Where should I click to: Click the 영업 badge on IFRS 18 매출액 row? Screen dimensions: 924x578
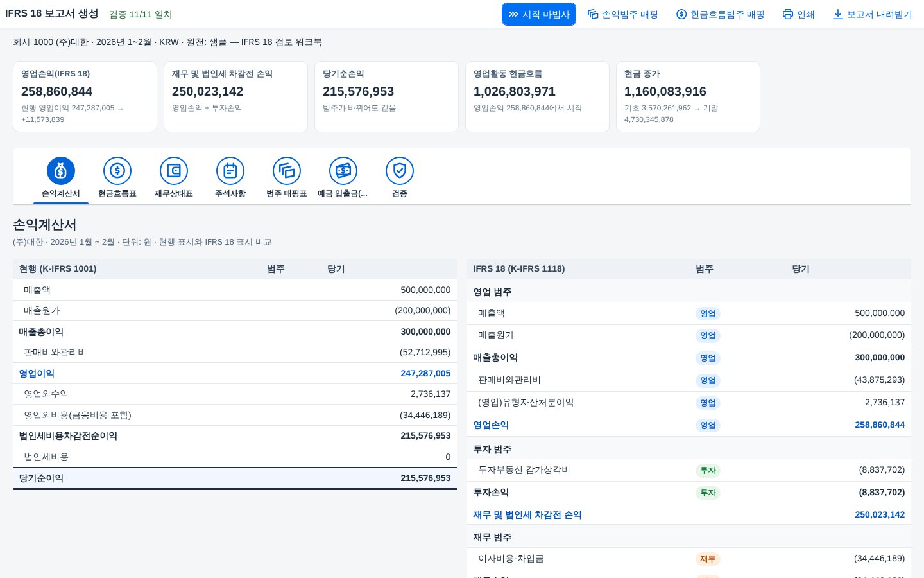708,313
